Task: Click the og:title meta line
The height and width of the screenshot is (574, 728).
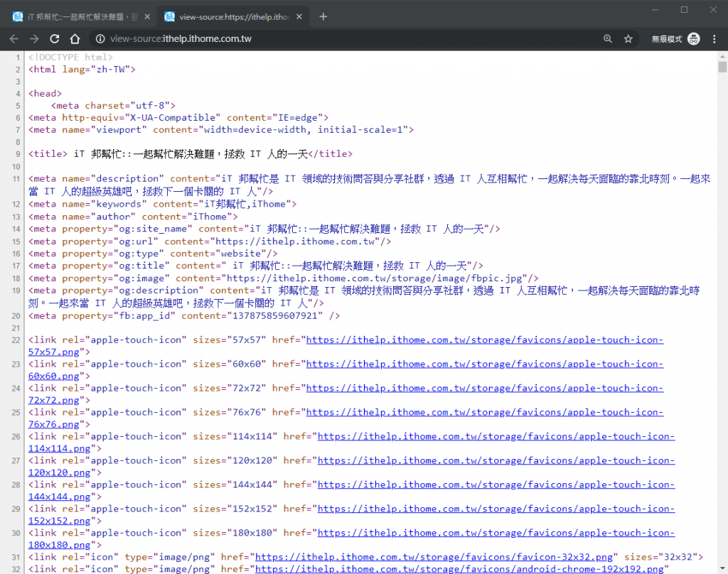Action: [256, 266]
